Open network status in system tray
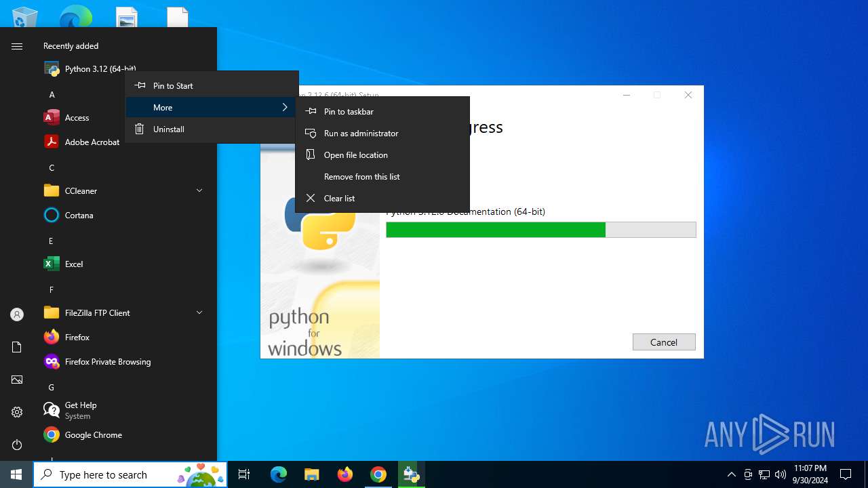The height and width of the screenshot is (488, 868). point(764,474)
